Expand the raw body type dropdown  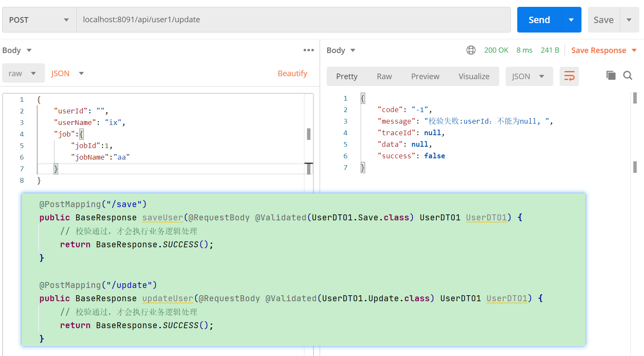tap(24, 73)
